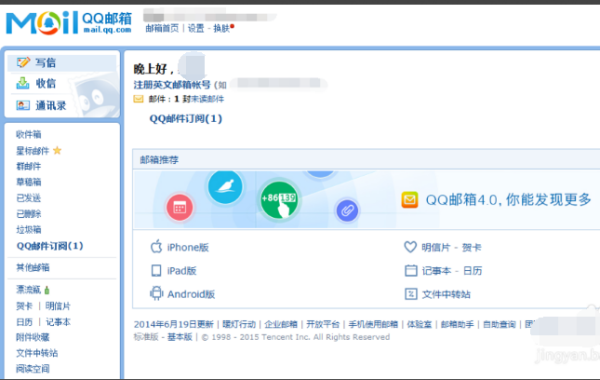Open the 暖灯行动 footer link
The image size is (600, 380).
click(239, 325)
